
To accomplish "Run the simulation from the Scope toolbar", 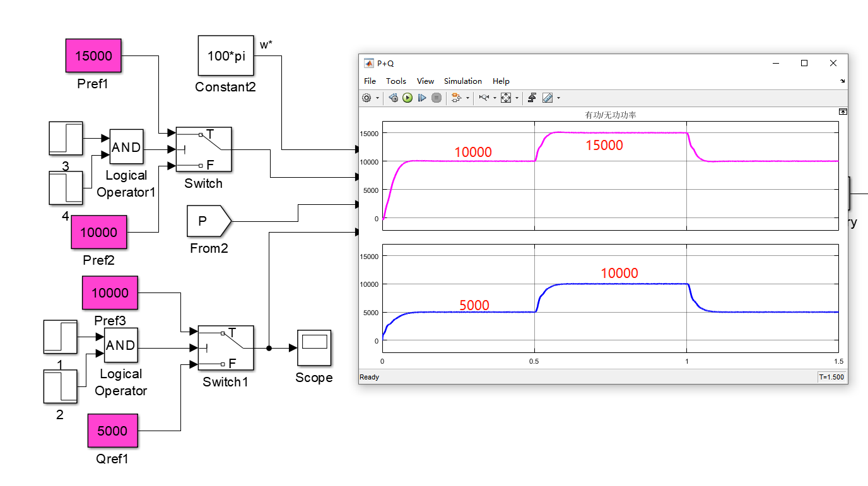I will (407, 98).
